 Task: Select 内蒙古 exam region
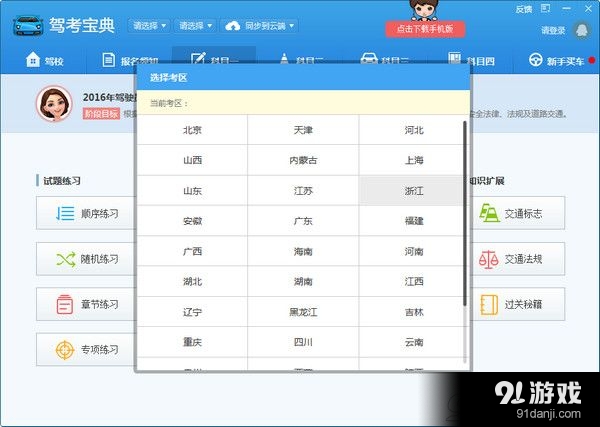pos(303,160)
